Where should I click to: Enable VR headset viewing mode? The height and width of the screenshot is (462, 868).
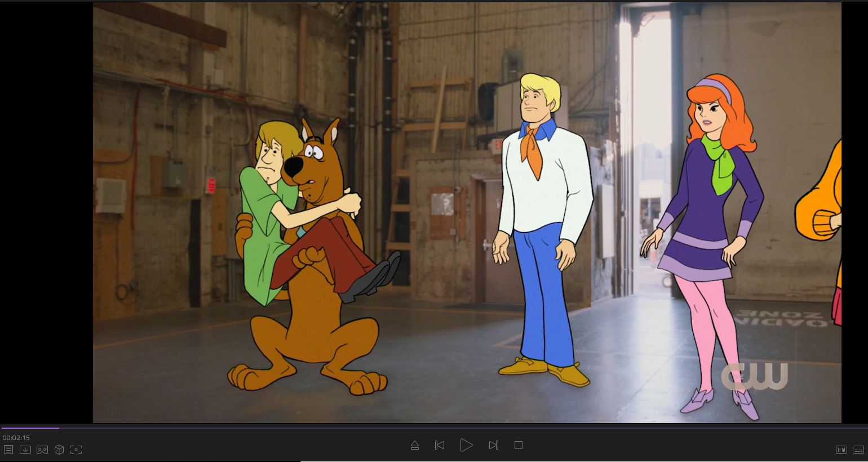point(42,450)
